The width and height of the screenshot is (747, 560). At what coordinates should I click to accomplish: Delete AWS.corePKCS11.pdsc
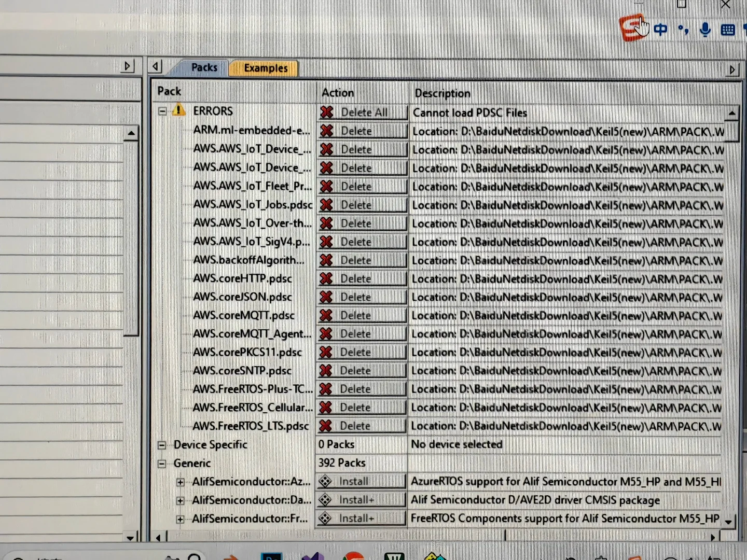(x=362, y=352)
